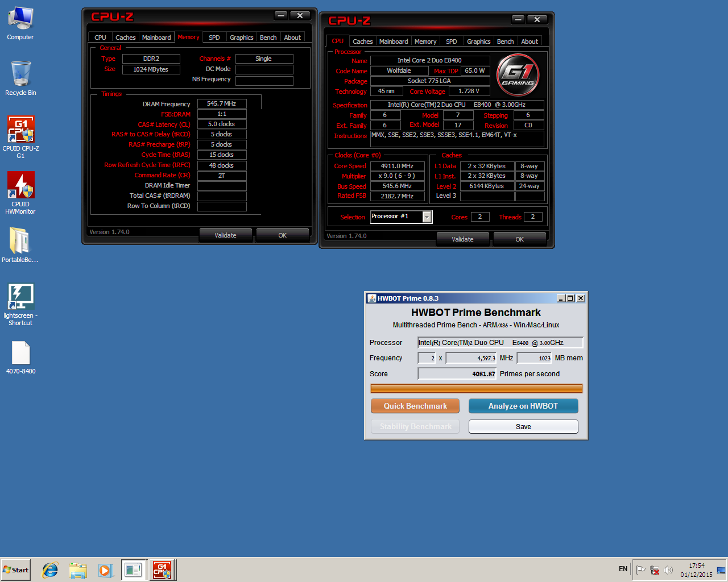Click the Save button in HWBOT Prime
Viewport: 728px width, 582px height.
[523, 426]
